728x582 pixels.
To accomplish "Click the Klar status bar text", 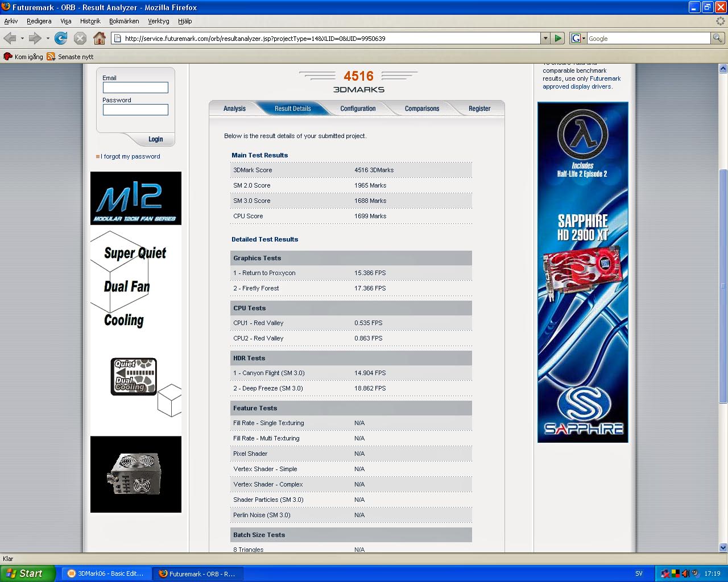I will click(x=8, y=559).
